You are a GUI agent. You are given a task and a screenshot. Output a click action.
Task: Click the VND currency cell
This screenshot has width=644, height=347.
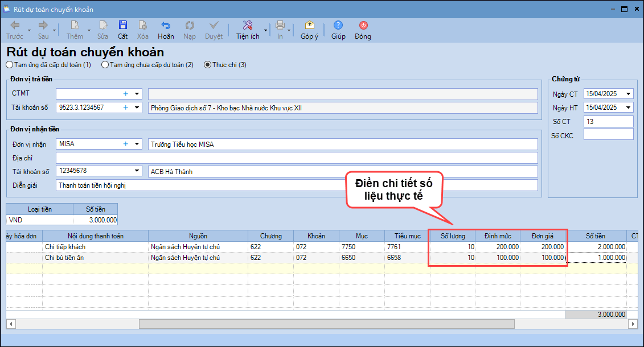click(40, 220)
